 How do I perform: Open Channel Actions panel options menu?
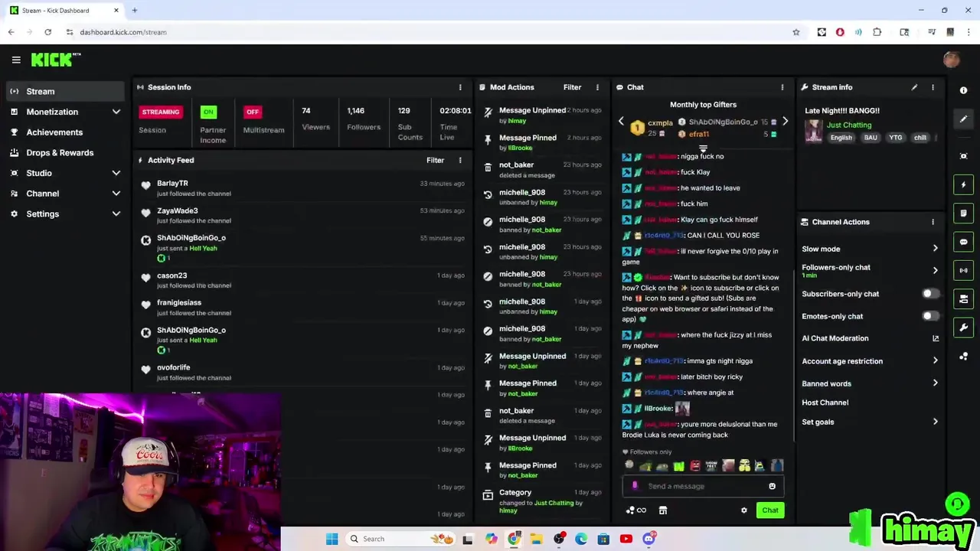[x=933, y=222]
